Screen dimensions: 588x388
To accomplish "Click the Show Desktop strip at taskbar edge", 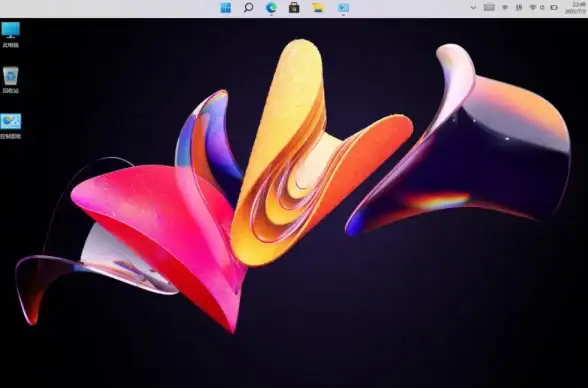I will tap(587, 7).
